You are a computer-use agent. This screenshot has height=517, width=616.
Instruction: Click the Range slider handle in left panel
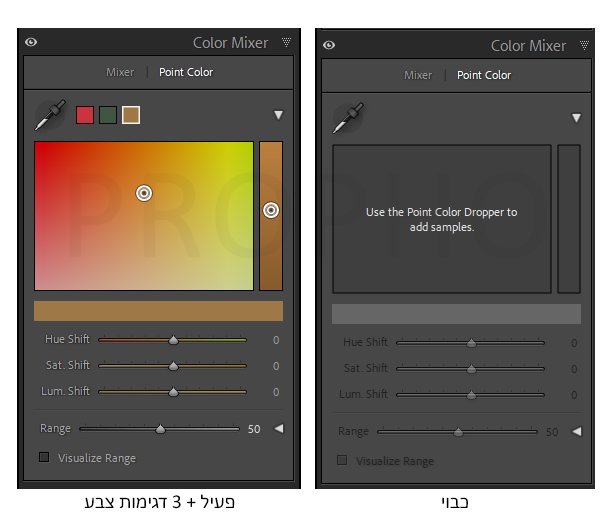point(160,429)
